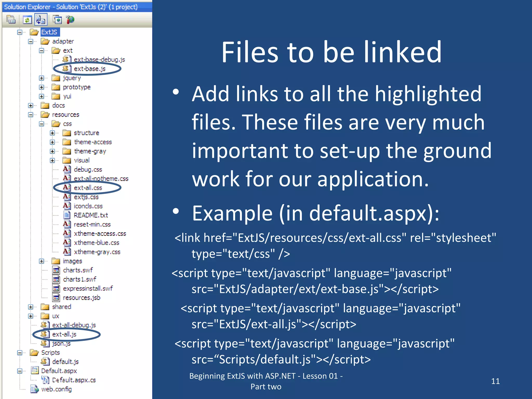Expand the theme-gray folder
532x399 pixels.
point(52,151)
